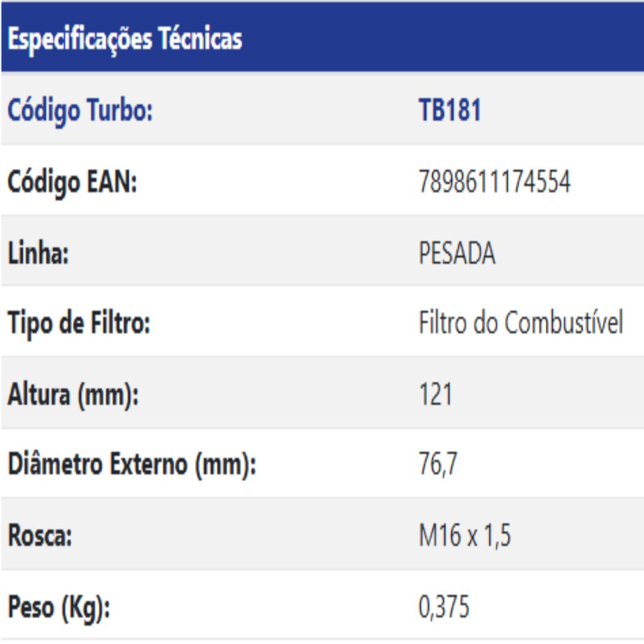Click the 'Rosca:' label
This screenshot has height=644, width=644.
40,537
